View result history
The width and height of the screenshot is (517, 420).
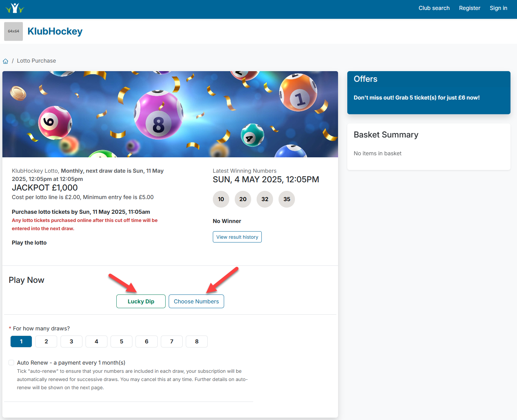pos(237,237)
